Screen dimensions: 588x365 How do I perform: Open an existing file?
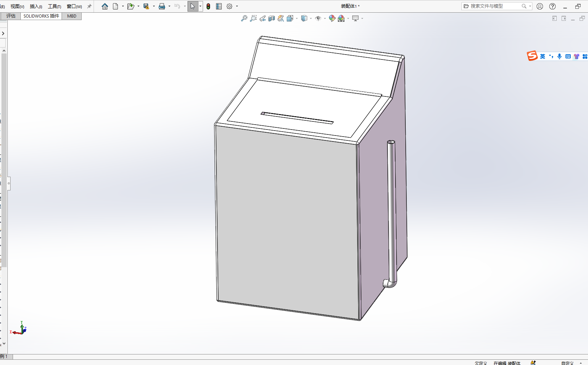(x=131, y=6)
